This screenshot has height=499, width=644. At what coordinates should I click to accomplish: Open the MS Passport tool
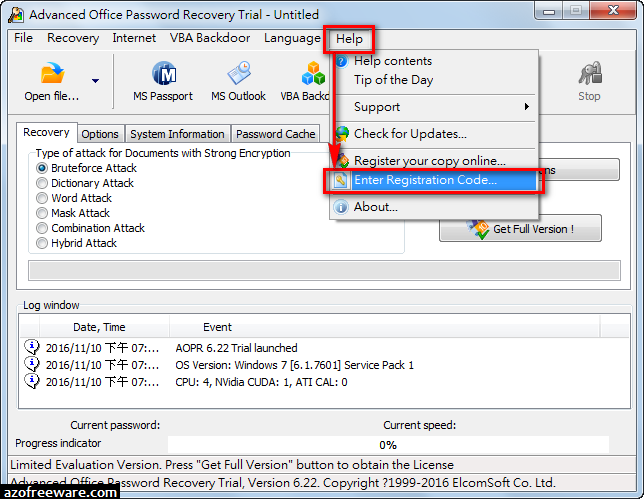point(163,81)
